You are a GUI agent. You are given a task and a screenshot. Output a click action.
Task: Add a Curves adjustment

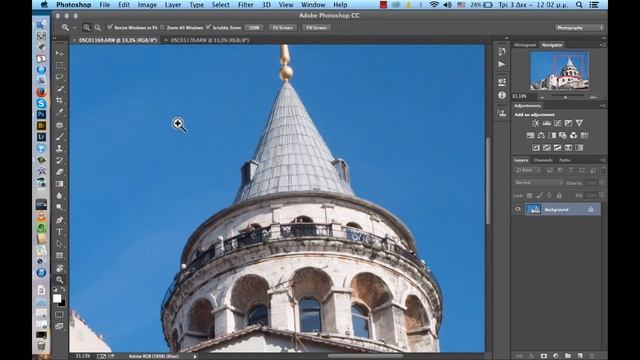(x=558, y=123)
